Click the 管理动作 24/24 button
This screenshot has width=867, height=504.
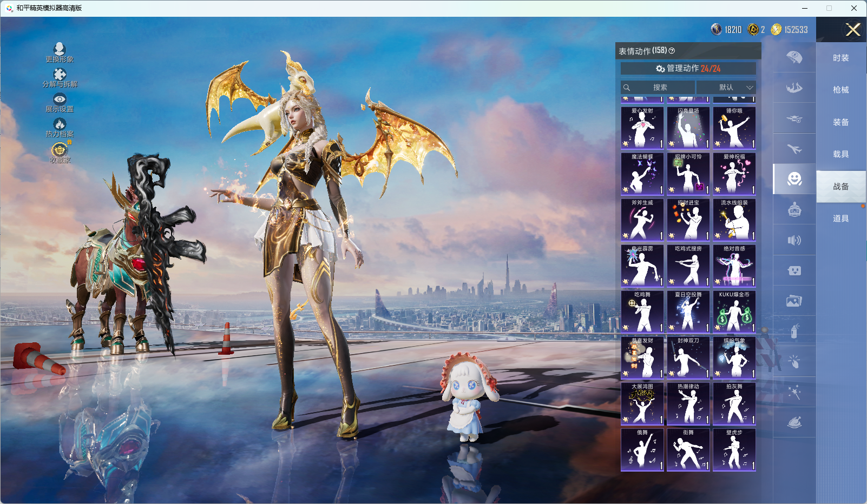click(688, 68)
